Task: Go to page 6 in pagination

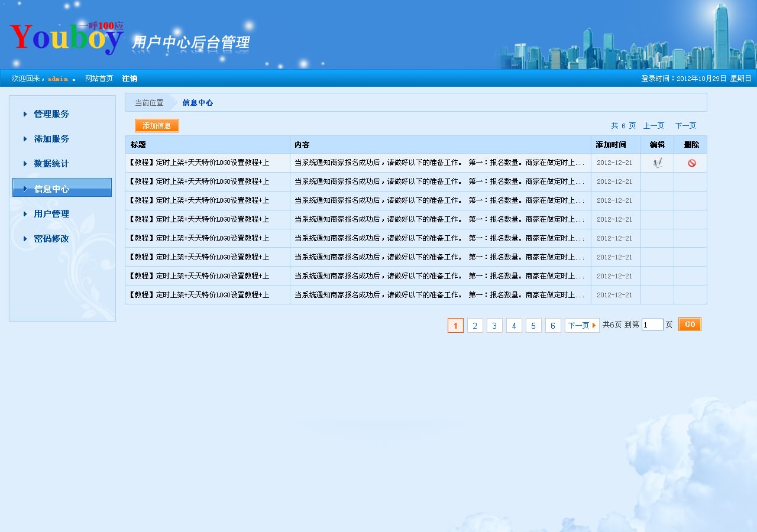Action: pyautogui.click(x=553, y=326)
